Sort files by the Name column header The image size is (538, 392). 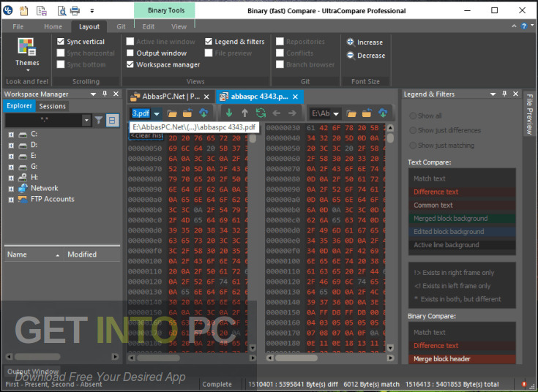click(x=34, y=255)
